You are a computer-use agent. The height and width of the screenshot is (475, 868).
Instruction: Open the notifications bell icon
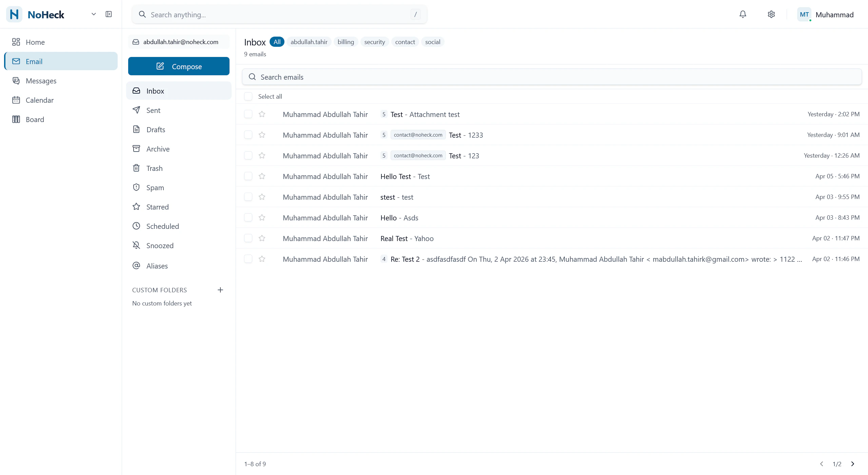(743, 14)
